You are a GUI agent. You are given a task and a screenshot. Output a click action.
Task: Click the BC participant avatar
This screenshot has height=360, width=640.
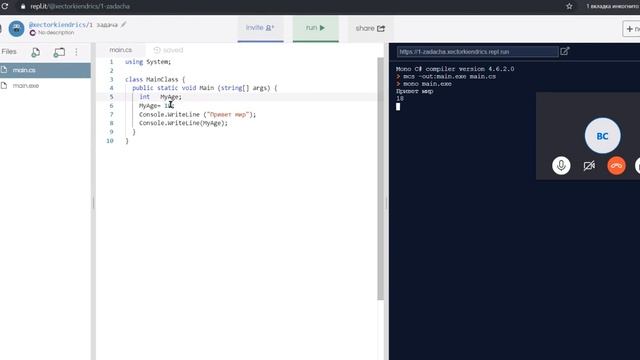[602, 136]
